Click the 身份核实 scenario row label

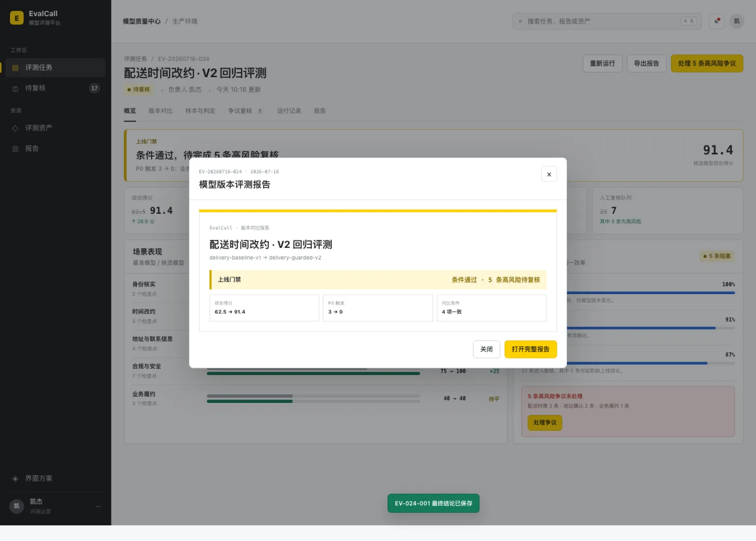(x=144, y=285)
